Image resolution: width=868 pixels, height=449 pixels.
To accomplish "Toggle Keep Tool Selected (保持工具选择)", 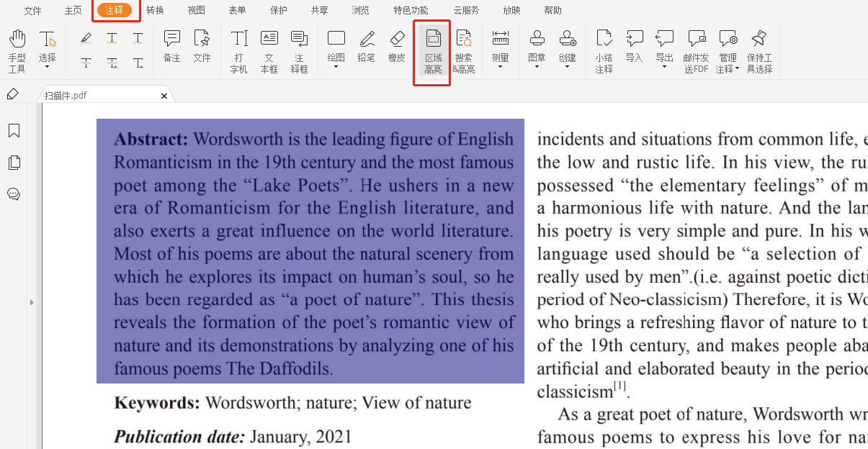I will pos(759,52).
